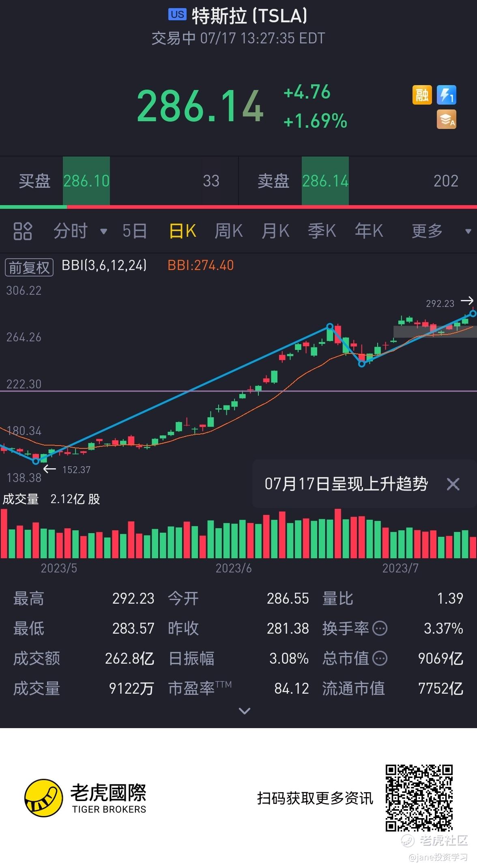Tap the +4.76 price change value

coord(307,92)
